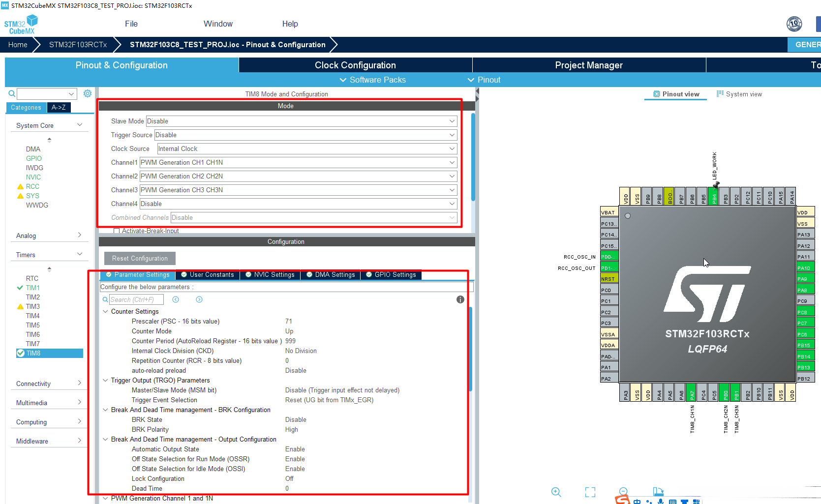Select the green PB4 pin on chip
Screen dimensions: 821x504
coord(714,197)
